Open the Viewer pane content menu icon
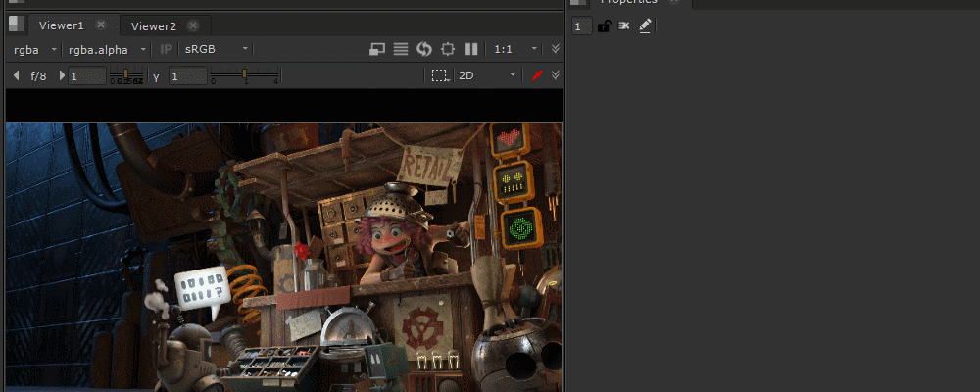Viewport: 980px width, 392px height. pyautogui.click(x=17, y=24)
